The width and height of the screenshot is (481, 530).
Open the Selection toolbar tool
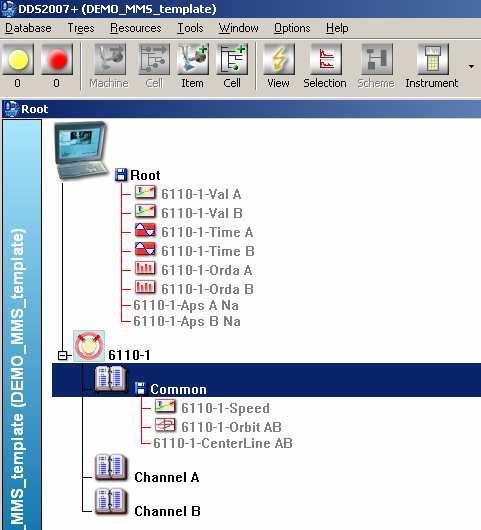click(x=326, y=59)
